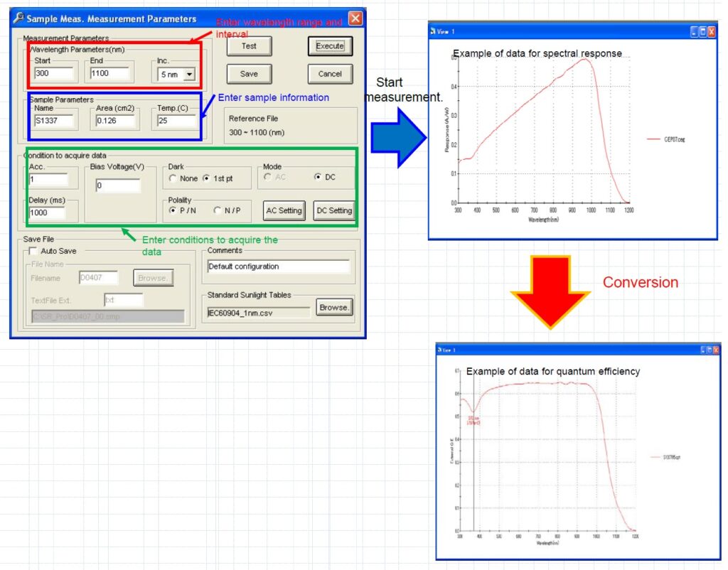Image resolution: width=728 pixels, height=570 pixels.
Task: Close the quantum efficiency View window
Action: point(715,350)
